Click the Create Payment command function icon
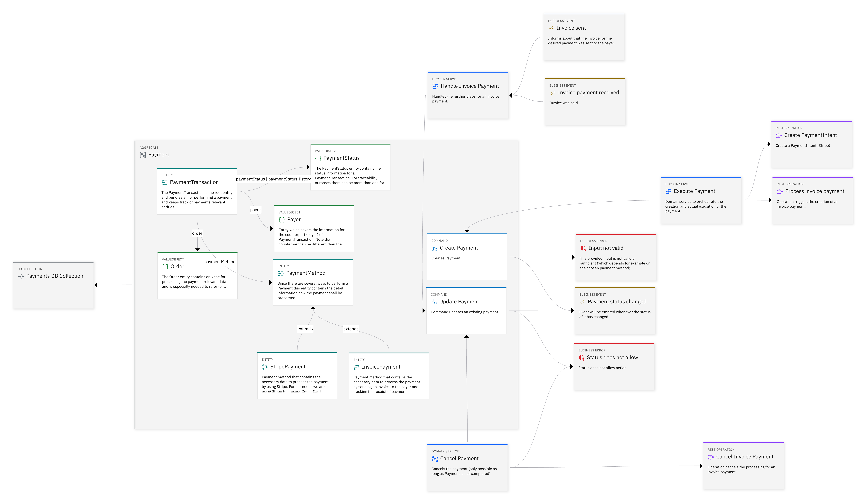This screenshot has width=866, height=504. (x=434, y=248)
